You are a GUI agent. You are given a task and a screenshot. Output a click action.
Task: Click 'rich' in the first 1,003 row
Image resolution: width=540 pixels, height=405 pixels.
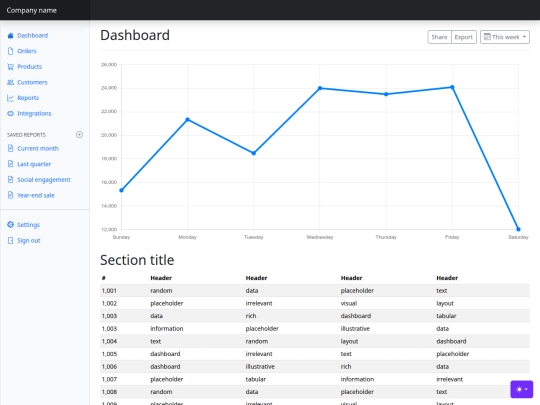tap(251, 316)
